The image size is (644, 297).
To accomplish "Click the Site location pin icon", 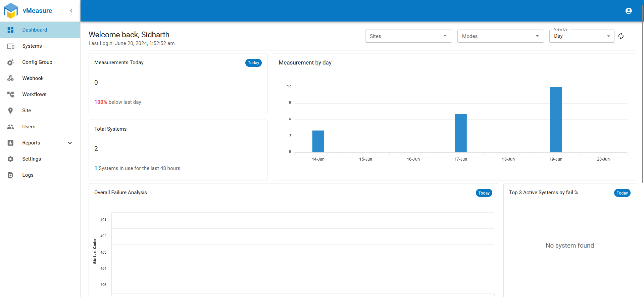I will (x=11, y=111).
